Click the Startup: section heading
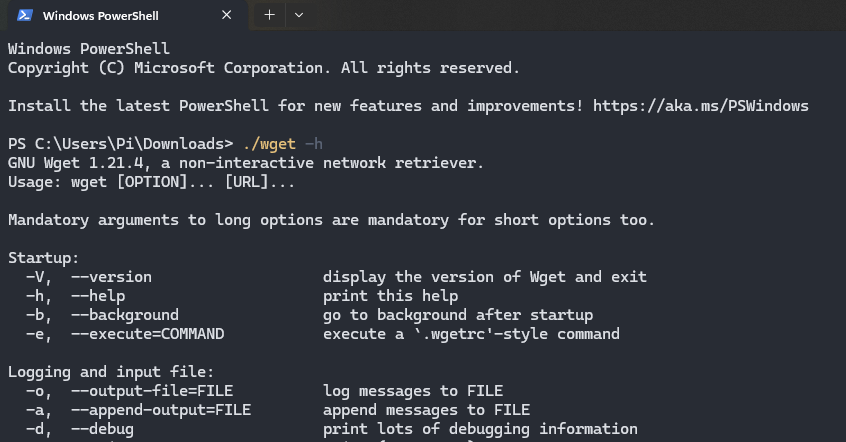Image resolution: width=846 pixels, height=442 pixels. 43,257
